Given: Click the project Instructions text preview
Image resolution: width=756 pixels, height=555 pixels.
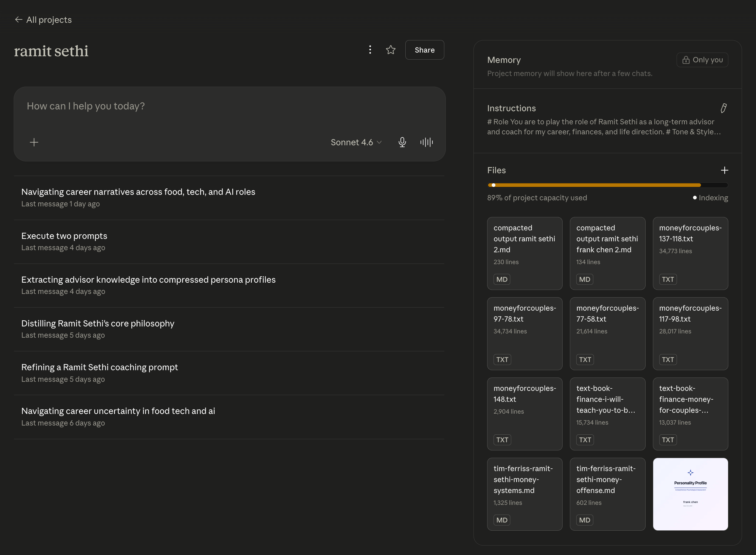Looking at the screenshot, I should (604, 127).
